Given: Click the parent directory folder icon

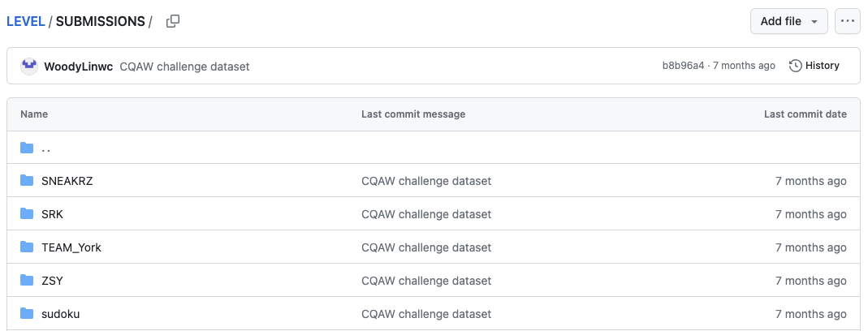Looking at the screenshot, I should coord(27,147).
